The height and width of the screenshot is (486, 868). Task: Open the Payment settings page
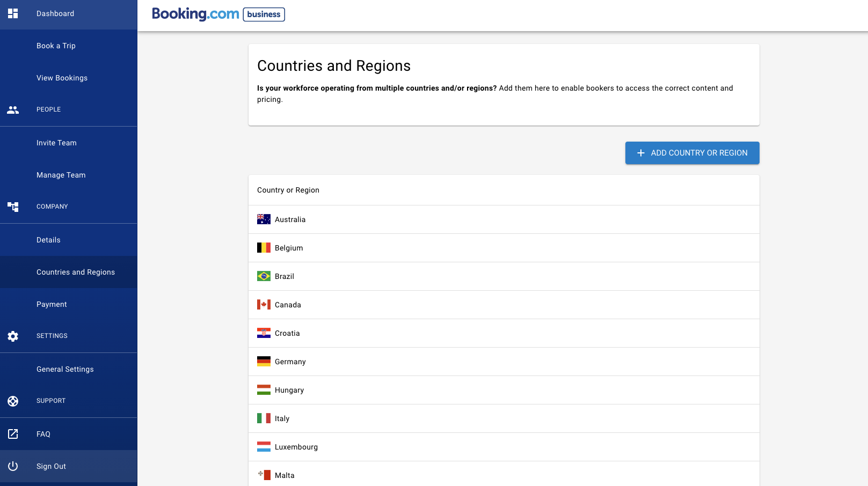click(x=52, y=304)
